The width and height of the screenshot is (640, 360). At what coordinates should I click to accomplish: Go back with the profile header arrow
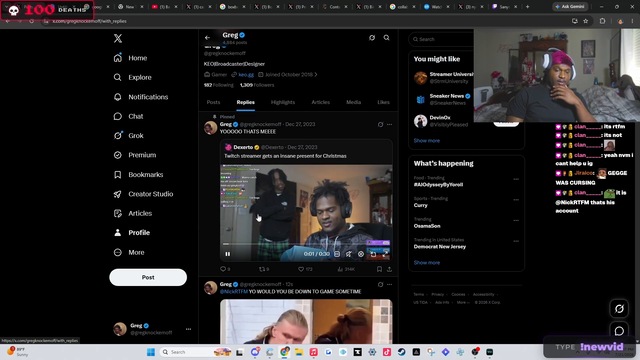pyautogui.click(x=207, y=38)
